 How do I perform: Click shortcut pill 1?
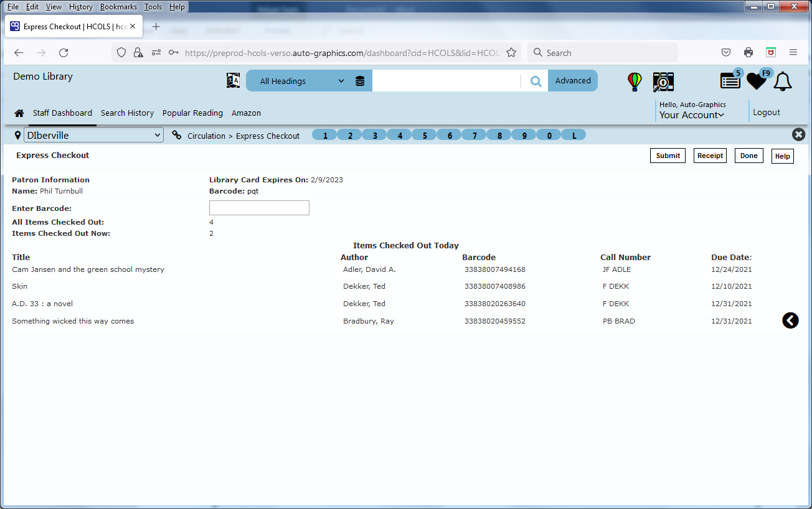tap(325, 135)
